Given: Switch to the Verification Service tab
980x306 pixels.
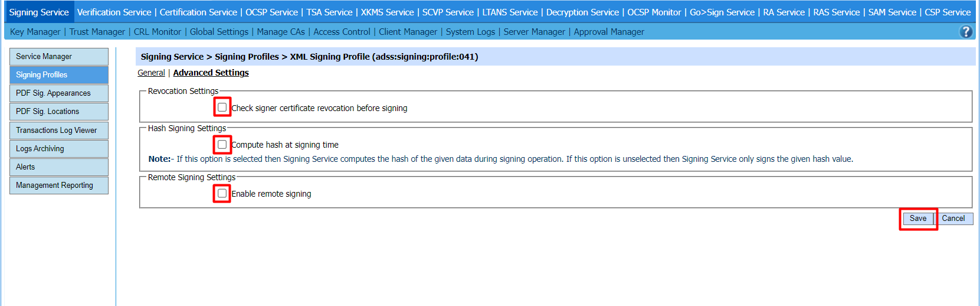Looking at the screenshot, I should coord(114,12).
